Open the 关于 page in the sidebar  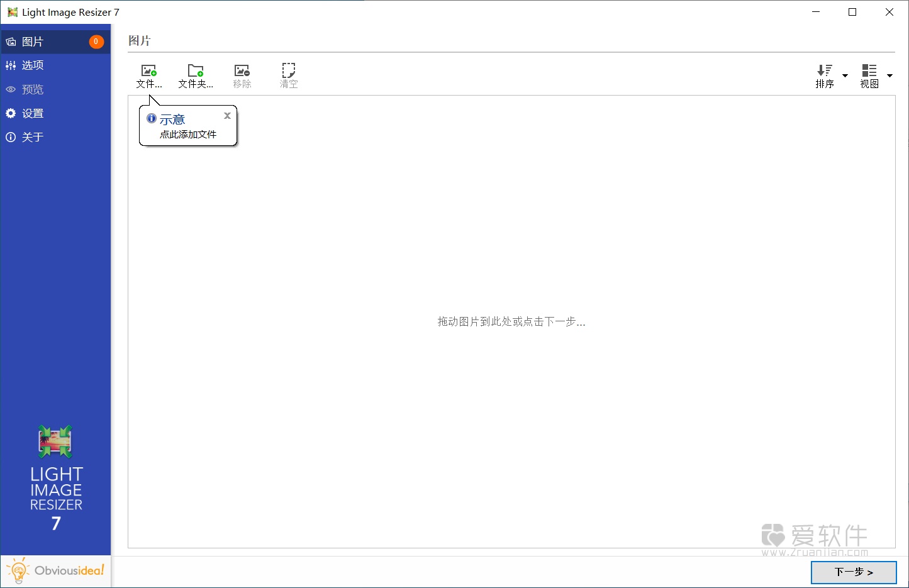pos(55,137)
